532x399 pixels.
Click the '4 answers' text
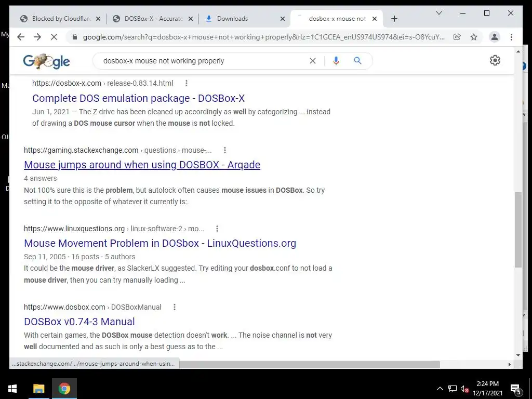(x=41, y=178)
